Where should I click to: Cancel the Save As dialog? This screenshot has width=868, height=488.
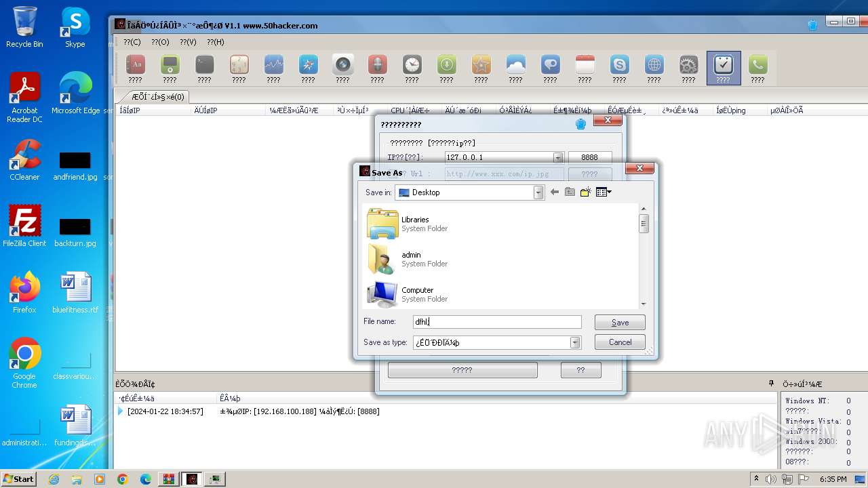[x=620, y=342]
